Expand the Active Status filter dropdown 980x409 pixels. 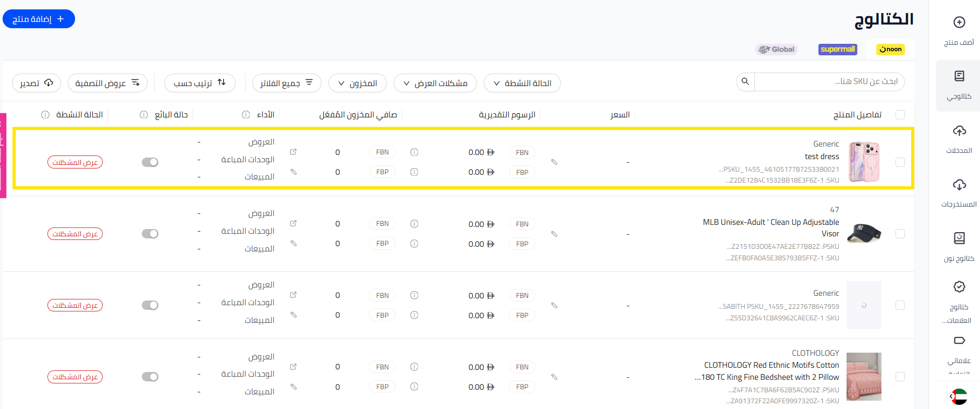click(522, 83)
